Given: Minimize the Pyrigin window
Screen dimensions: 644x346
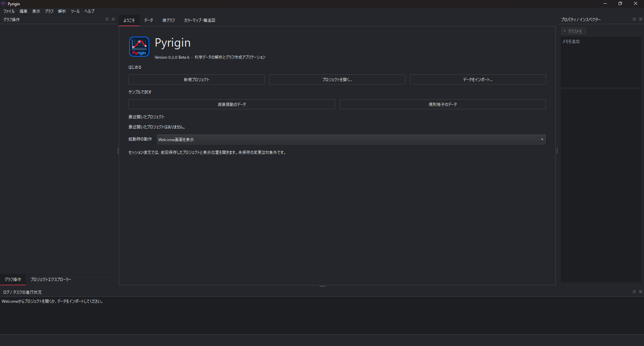Looking at the screenshot, I should [605, 4].
